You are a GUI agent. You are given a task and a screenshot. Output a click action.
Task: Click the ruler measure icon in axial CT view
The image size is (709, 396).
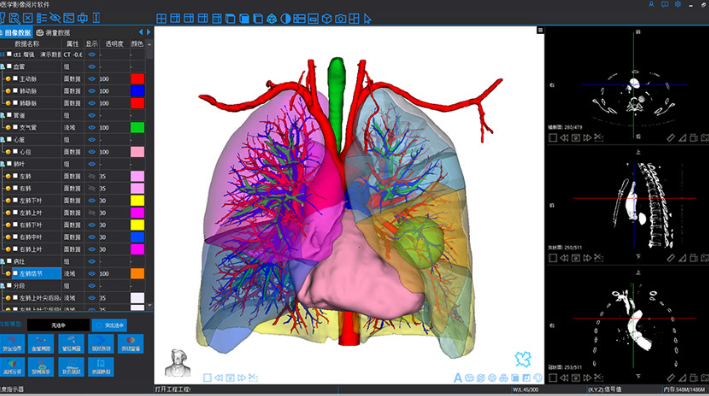pyautogui.click(x=671, y=137)
